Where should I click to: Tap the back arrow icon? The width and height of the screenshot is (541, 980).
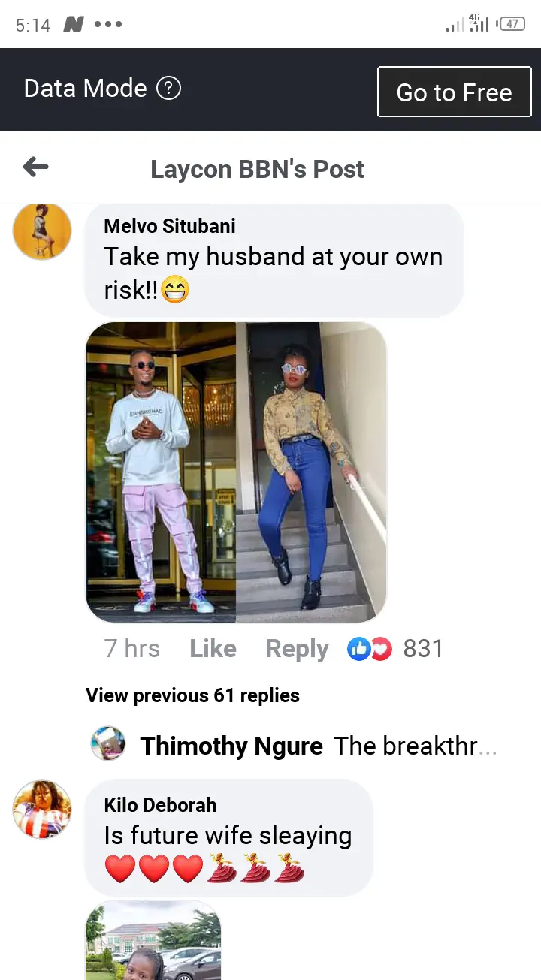click(36, 167)
